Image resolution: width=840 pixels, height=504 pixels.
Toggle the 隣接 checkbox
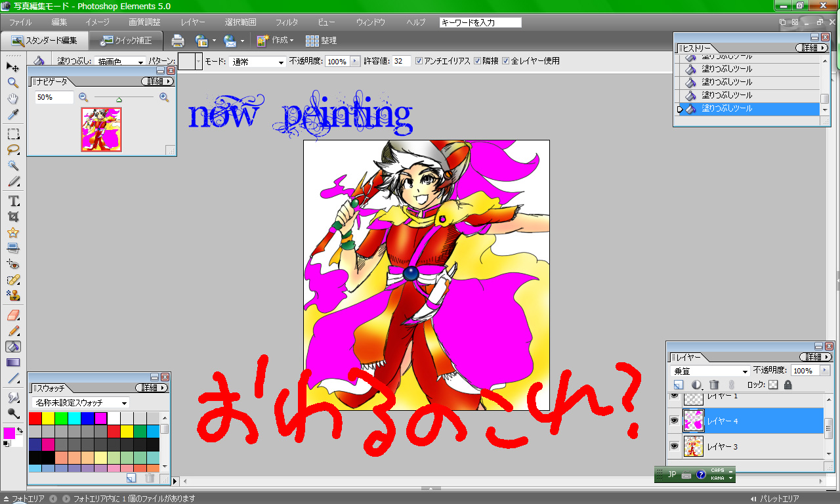(x=477, y=61)
